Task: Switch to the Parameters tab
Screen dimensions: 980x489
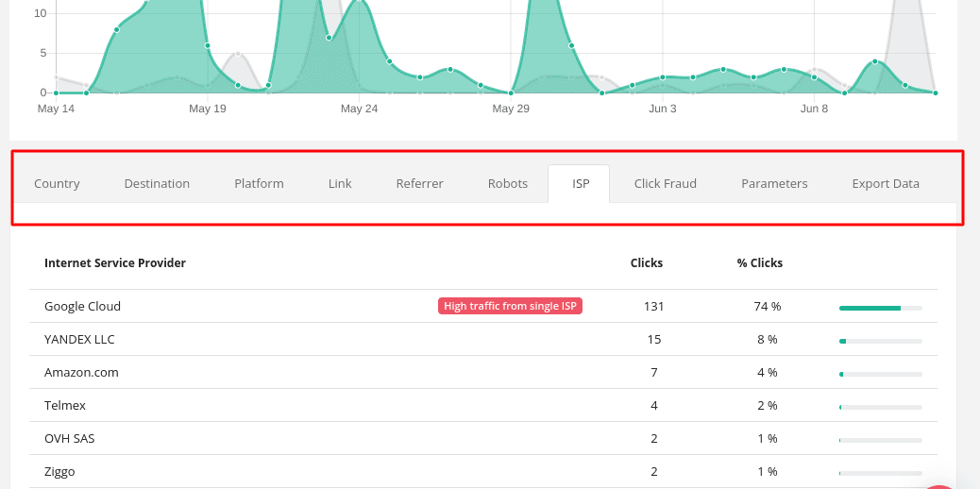Action: pyautogui.click(x=774, y=183)
